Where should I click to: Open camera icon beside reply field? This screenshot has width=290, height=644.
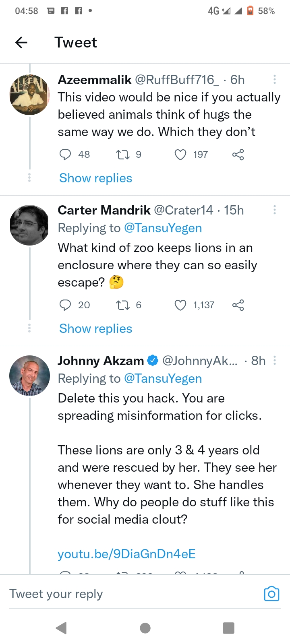pyautogui.click(x=271, y=594)
